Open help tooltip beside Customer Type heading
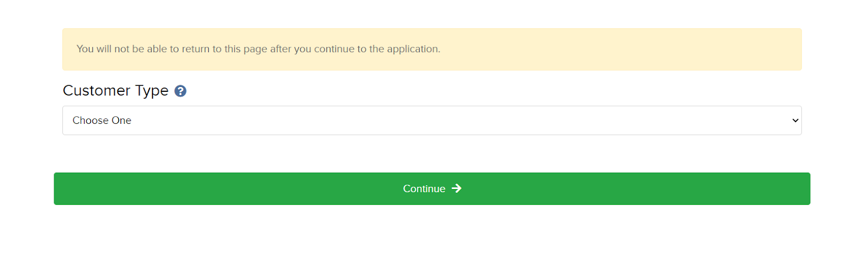Image resolution: width=868 pixels, height=276 pixels. pos(181,91)
